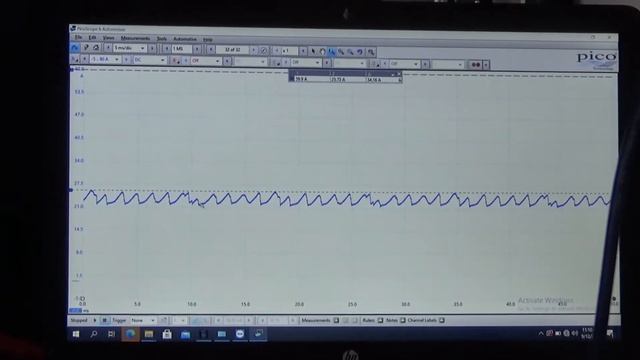640x360 pixels.
Task: Select the marquee zoom tool
Action: click(x=331, y=52)
